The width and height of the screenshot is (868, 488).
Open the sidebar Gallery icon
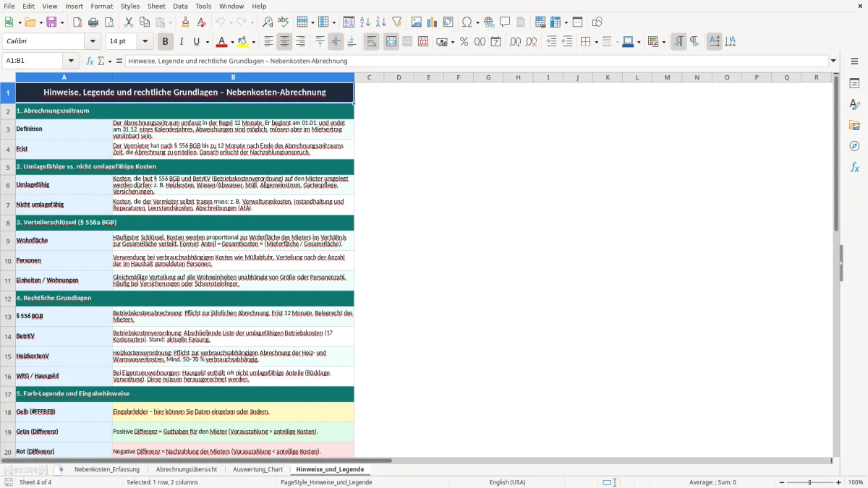(854, 125)
